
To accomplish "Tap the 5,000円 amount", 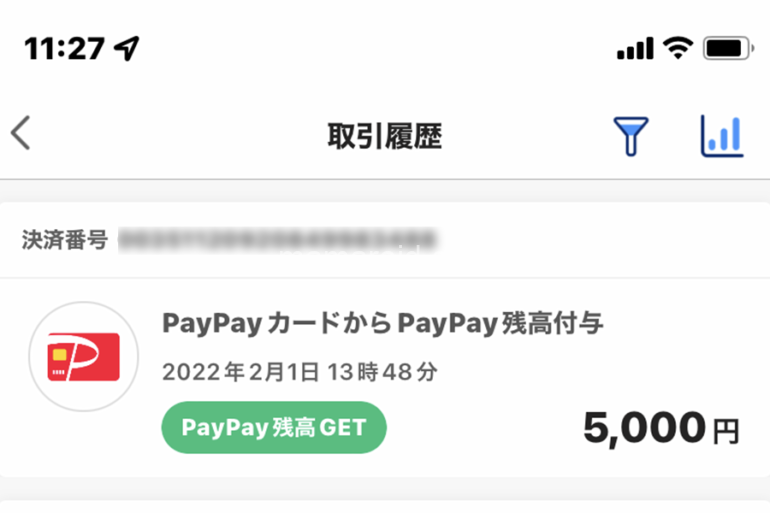I will [x=661, y=429].
